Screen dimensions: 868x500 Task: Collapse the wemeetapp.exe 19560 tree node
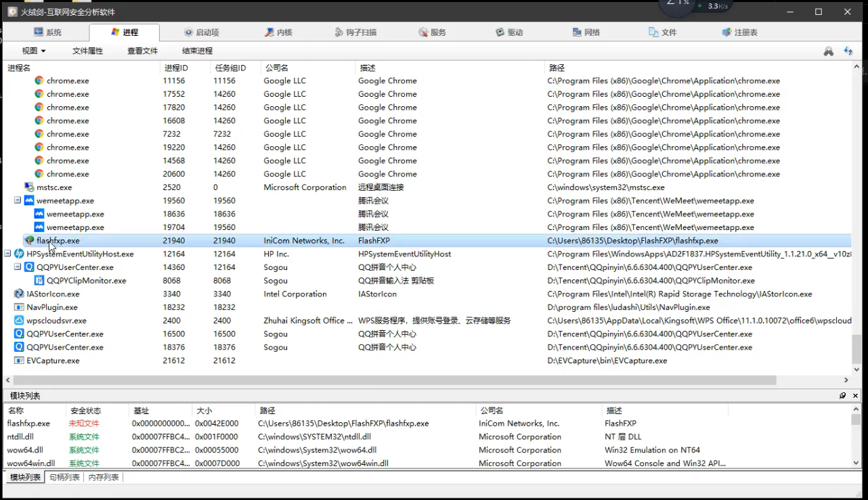tap(18, 201)
